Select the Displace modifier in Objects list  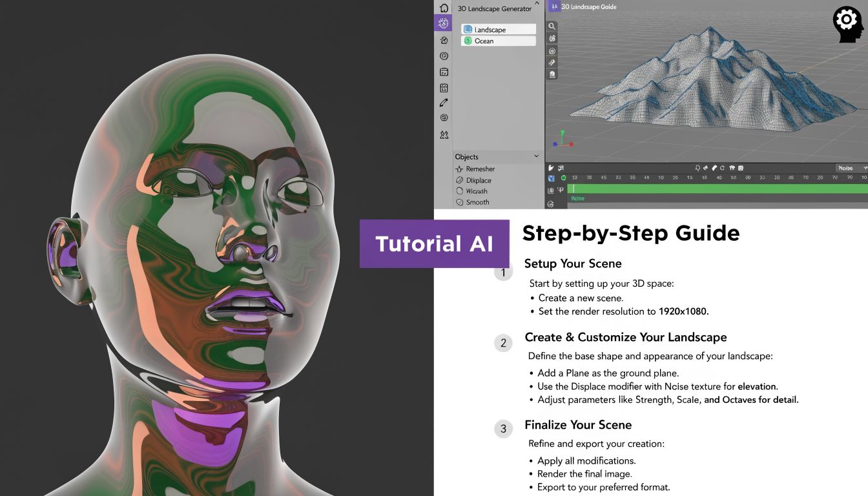tap(478, 180)
